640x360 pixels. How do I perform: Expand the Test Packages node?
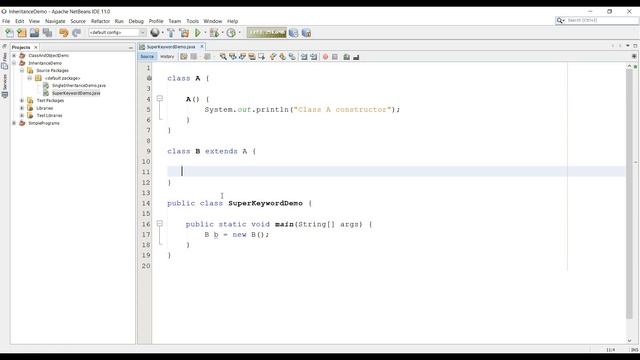22,100
